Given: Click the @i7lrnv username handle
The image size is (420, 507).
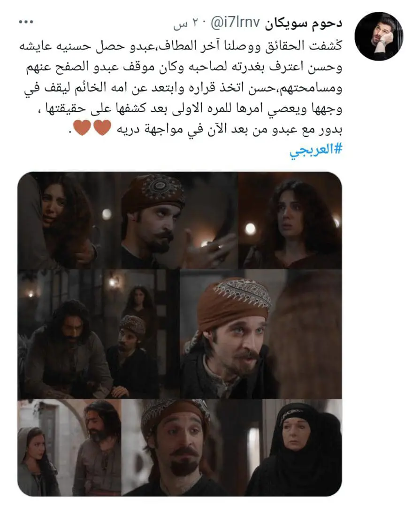Looking at the screenshot, I should (235, 23).
